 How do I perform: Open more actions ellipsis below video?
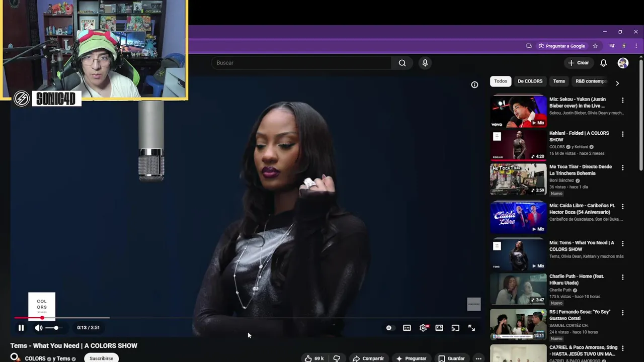tap(478, 358)
